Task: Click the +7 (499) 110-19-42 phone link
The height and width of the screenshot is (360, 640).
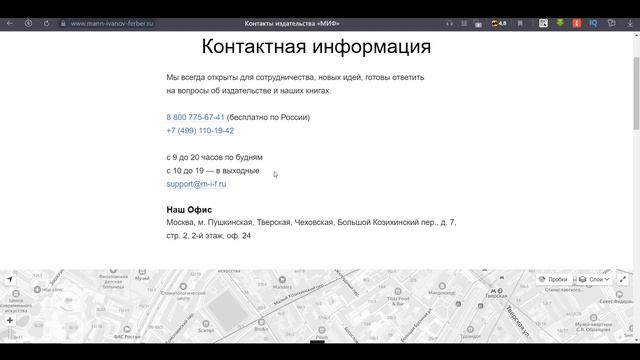Action: coord(200,131)
